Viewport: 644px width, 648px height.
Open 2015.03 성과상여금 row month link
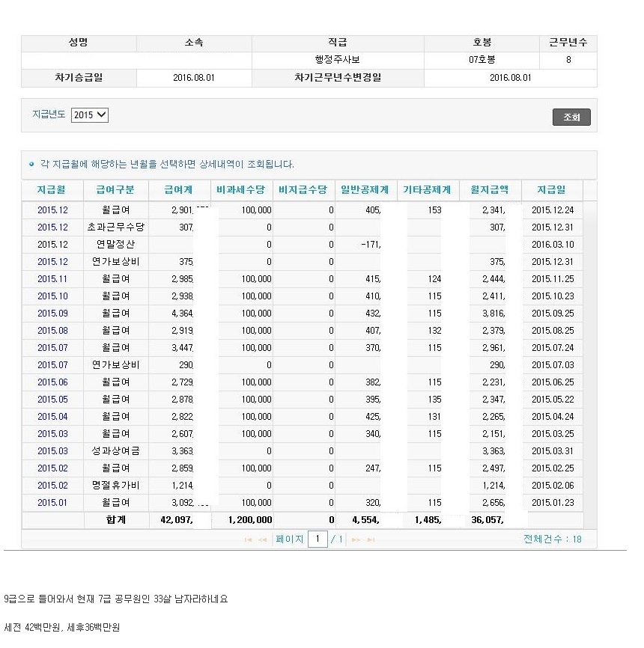[52, 451]
